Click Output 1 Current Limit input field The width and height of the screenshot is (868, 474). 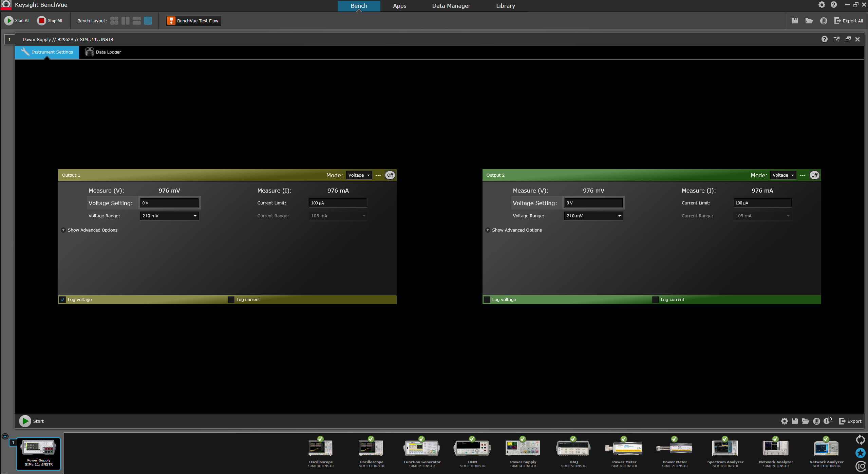pos(338,203)
